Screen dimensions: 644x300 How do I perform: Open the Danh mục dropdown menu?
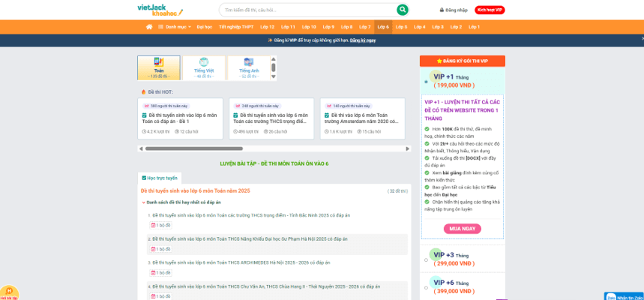175,27
